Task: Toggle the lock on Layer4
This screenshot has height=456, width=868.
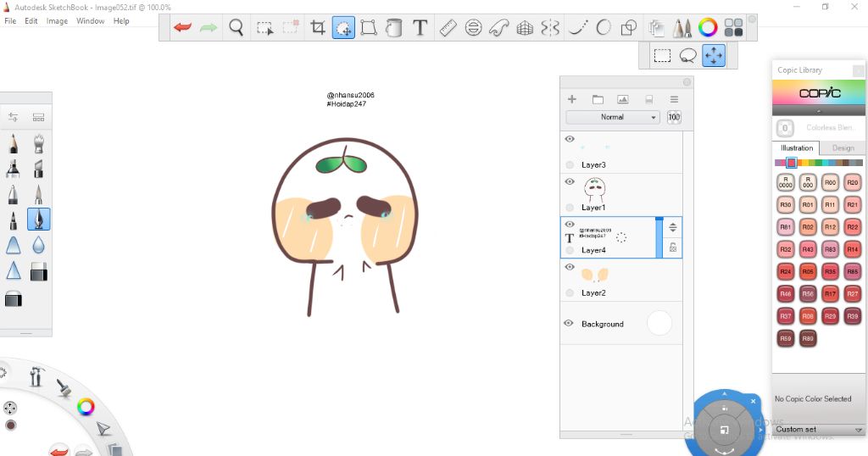Action: coord(672,247)
